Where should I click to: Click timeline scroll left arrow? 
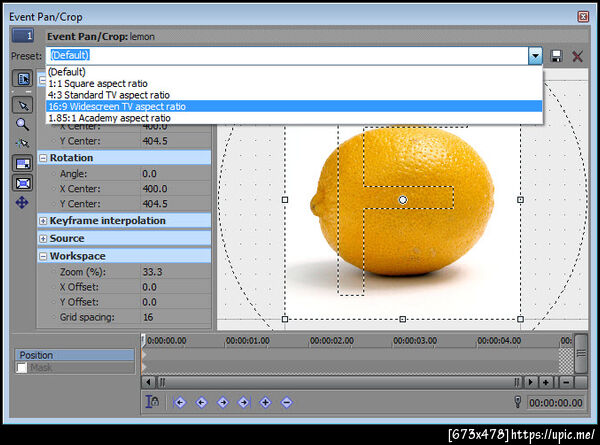pyautogui.click(x=148, y=382)
